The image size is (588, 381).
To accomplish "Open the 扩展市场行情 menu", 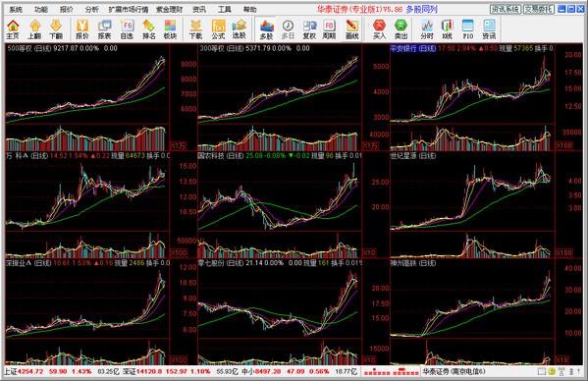I will coord(129,10).
